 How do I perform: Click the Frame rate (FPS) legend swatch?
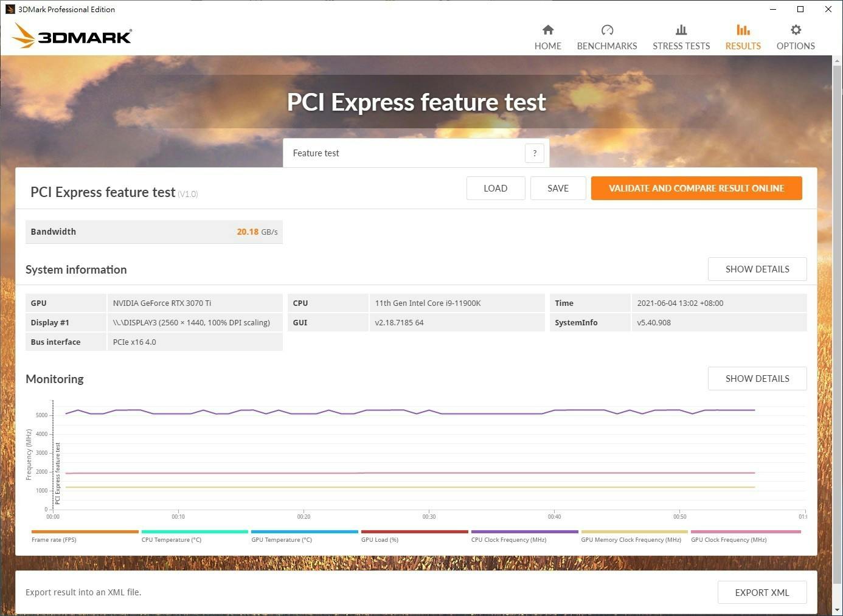coord(85,531)
